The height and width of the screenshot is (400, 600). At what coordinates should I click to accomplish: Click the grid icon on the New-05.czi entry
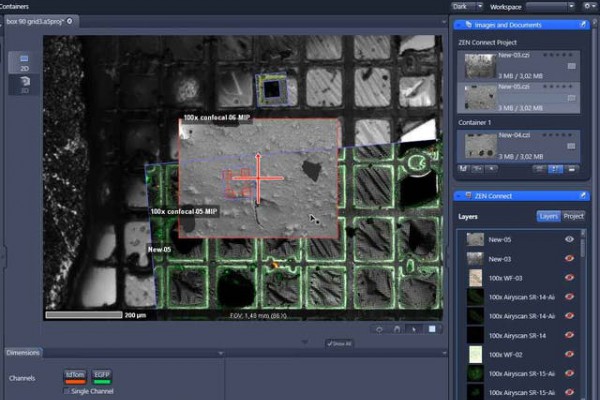(571, 98)
